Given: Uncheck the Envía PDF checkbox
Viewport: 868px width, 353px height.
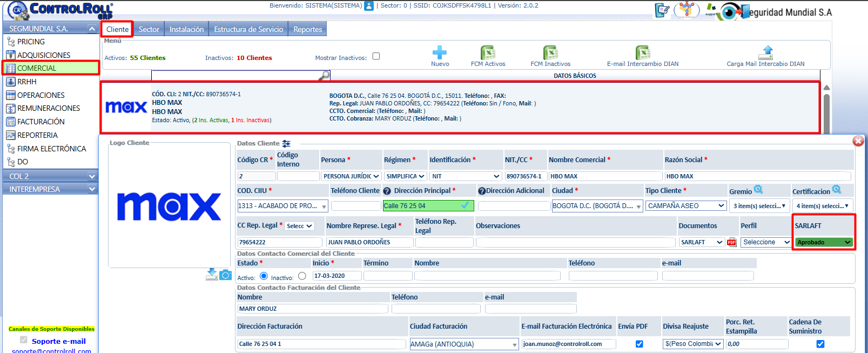Looking at the screenshot, I should pos(640,344).
